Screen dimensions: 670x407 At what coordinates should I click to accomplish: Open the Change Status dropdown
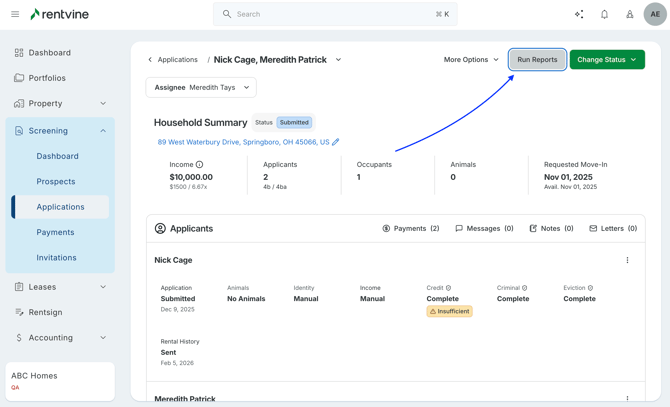click(607, 60)
